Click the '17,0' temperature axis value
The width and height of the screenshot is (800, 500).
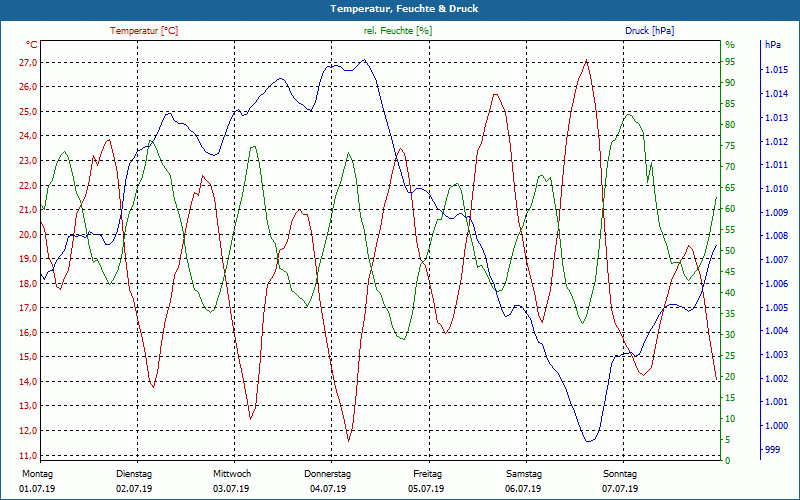coord(28,308)
